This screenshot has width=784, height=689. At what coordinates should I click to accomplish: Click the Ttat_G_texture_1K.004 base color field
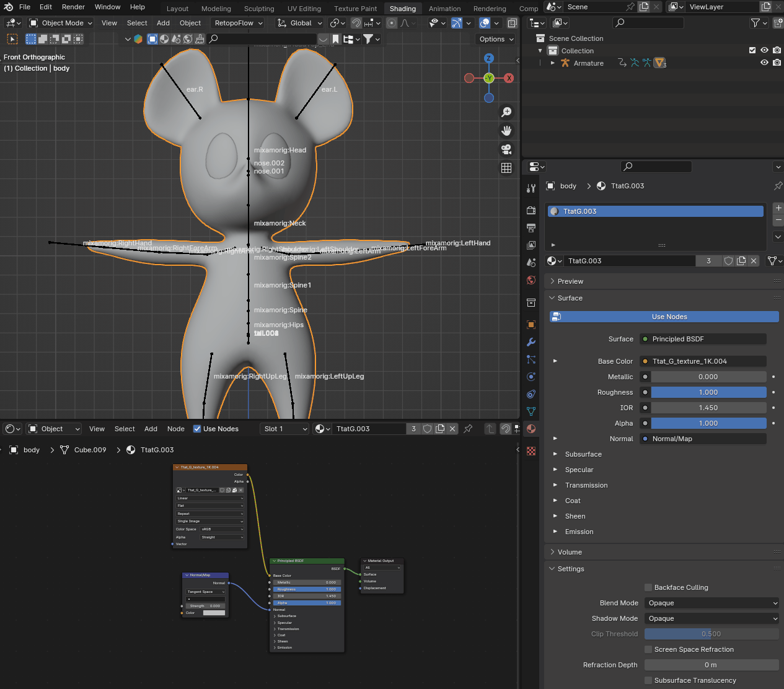tap(703, 361)
